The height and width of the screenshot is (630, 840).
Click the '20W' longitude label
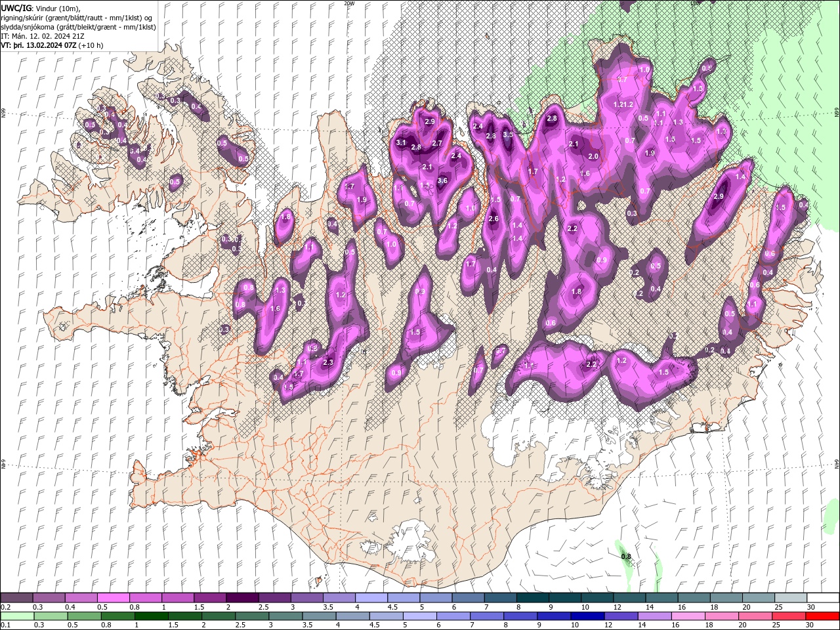(349, 3)
